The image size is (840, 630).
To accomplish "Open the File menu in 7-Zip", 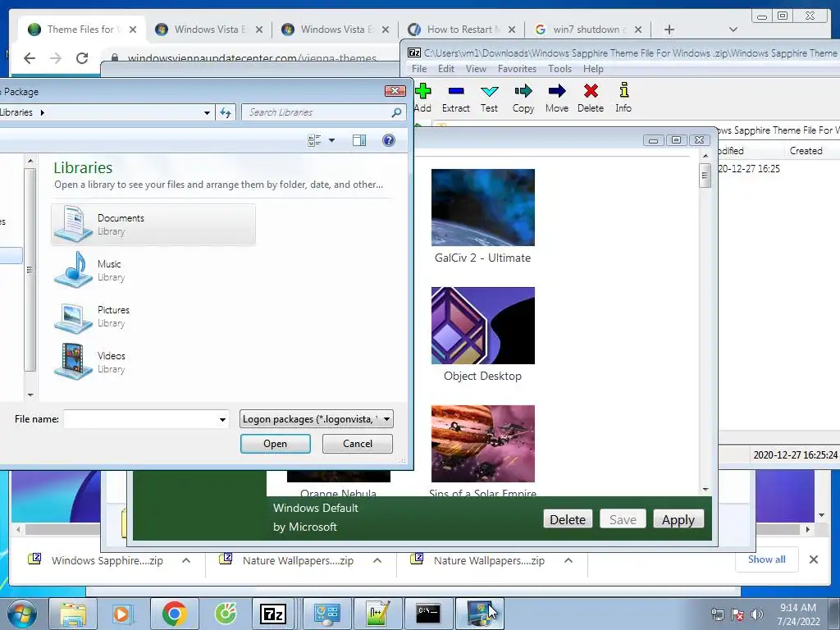I will pyautogui.click(x=419, y=69).
